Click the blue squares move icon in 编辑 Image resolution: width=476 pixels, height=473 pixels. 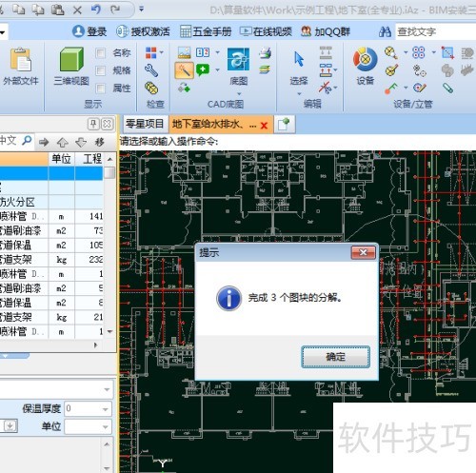326,70
